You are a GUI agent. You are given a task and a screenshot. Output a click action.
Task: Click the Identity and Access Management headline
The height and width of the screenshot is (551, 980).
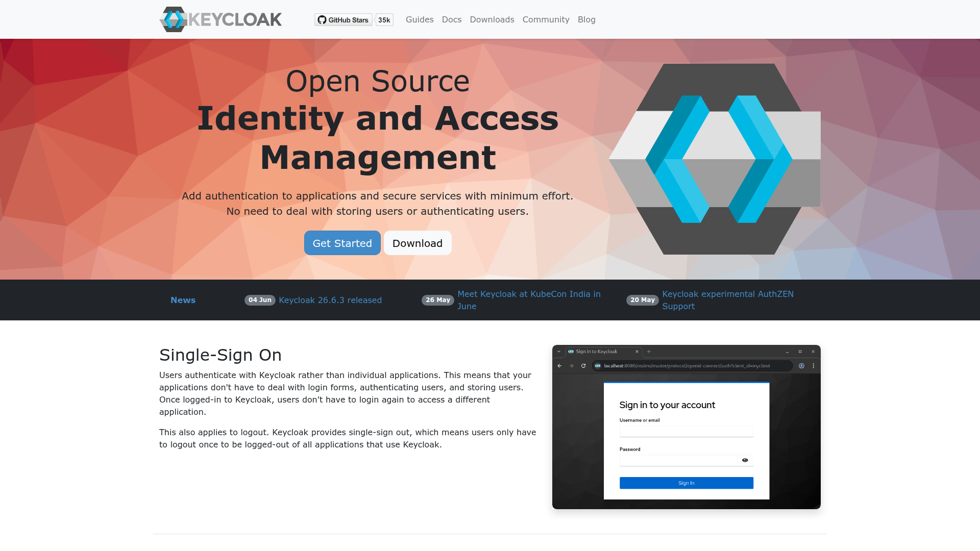click(x=378, y=138)
